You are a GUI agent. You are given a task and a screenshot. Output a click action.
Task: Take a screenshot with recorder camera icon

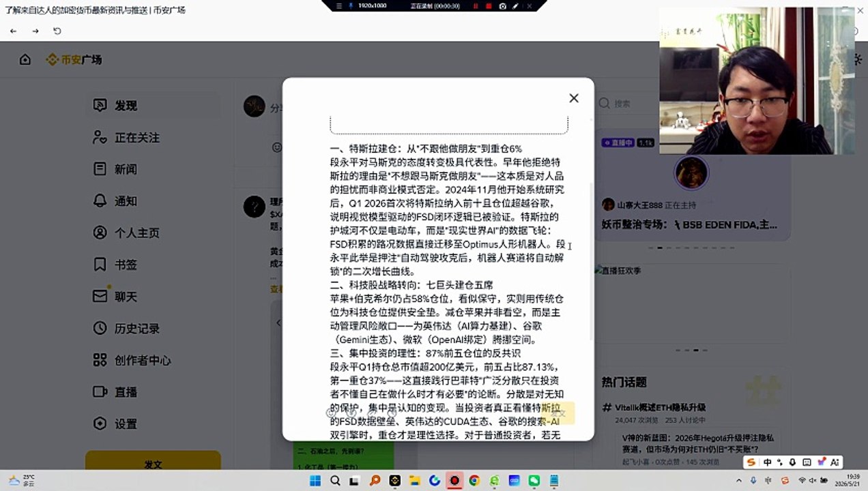[502, 5]
